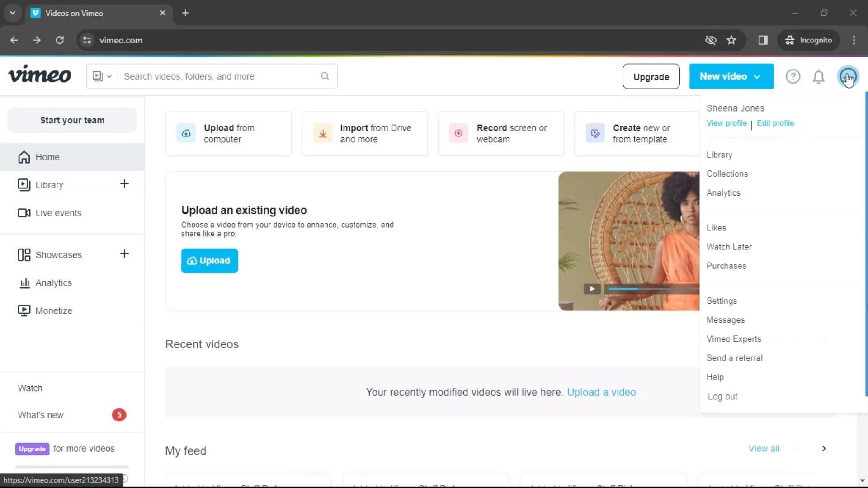This screenshot has width=868, height=488.
Task: Click the Record screen or webcam icon
Action: 458,133
